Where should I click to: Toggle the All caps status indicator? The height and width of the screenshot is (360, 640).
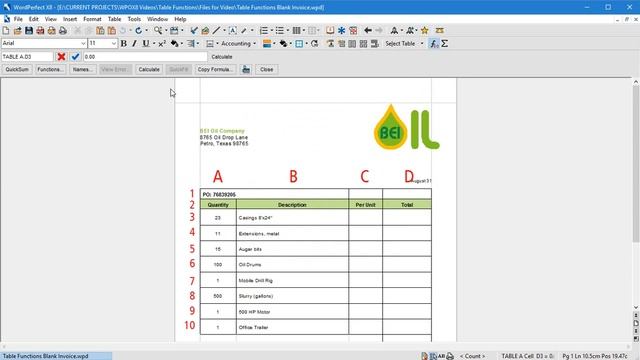(441, 356)
